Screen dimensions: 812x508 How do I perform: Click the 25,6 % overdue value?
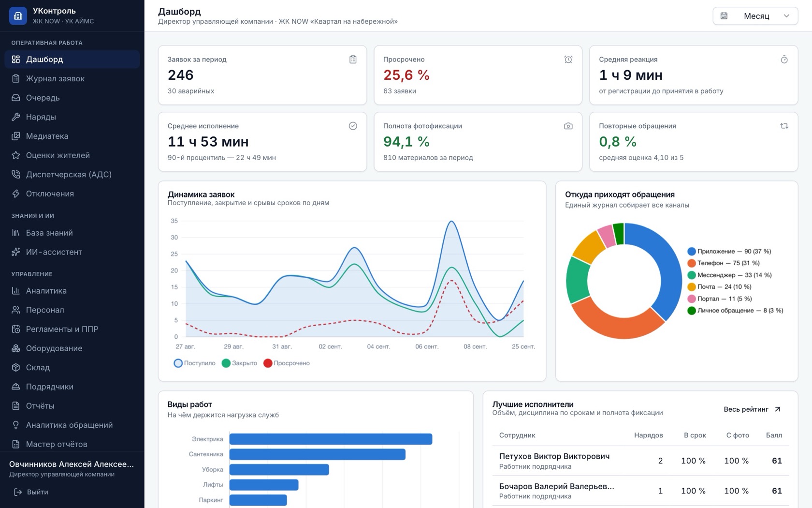point(406,75)
